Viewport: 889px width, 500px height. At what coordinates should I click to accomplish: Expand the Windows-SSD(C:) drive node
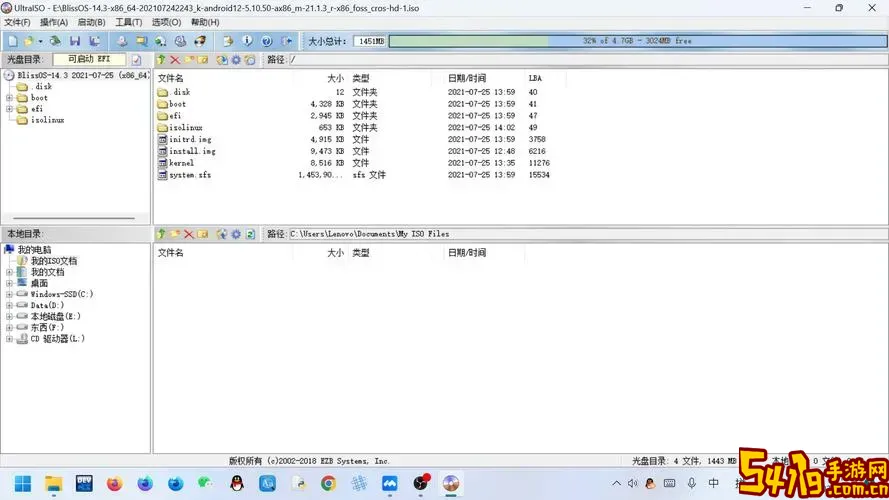[9, 294]
